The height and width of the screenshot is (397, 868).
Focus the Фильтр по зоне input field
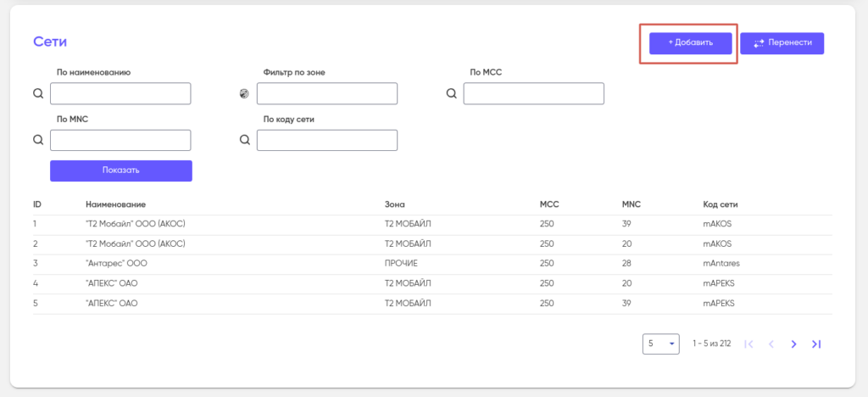[327, 93]
